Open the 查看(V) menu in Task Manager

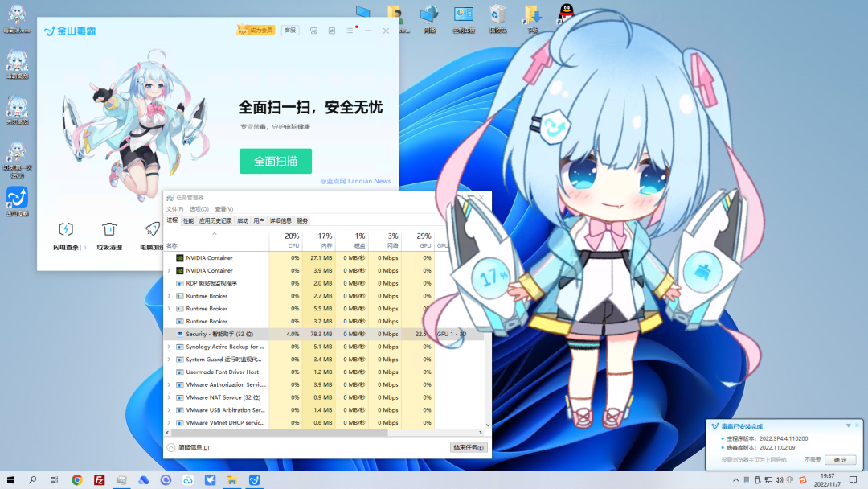coord(224,209)
